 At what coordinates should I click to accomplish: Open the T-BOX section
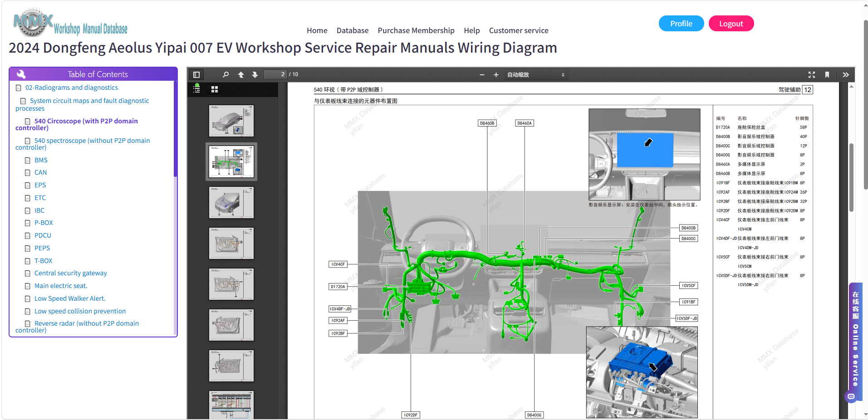tap(43, 261)
